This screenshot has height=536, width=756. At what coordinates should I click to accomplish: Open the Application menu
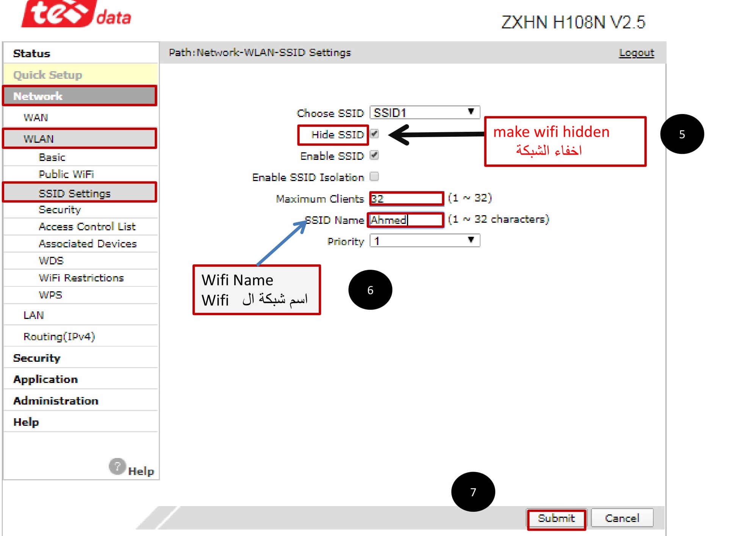click(80, 379)
